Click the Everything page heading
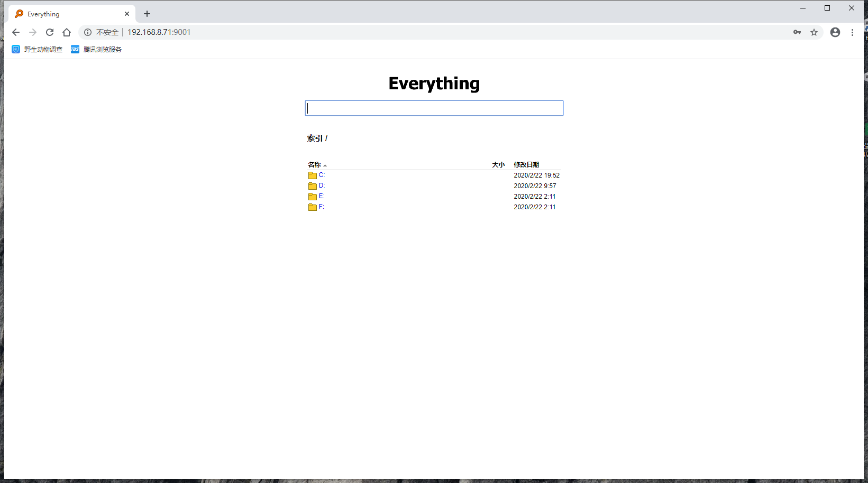The width and height of the screenshot is (868, 483). (x=434, y=83)
